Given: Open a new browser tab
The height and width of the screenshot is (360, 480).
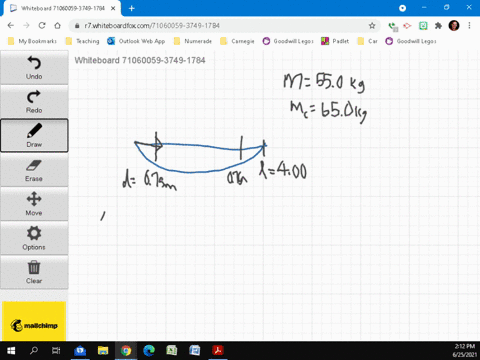Looking at the screenshot, I should coord(132,8).
